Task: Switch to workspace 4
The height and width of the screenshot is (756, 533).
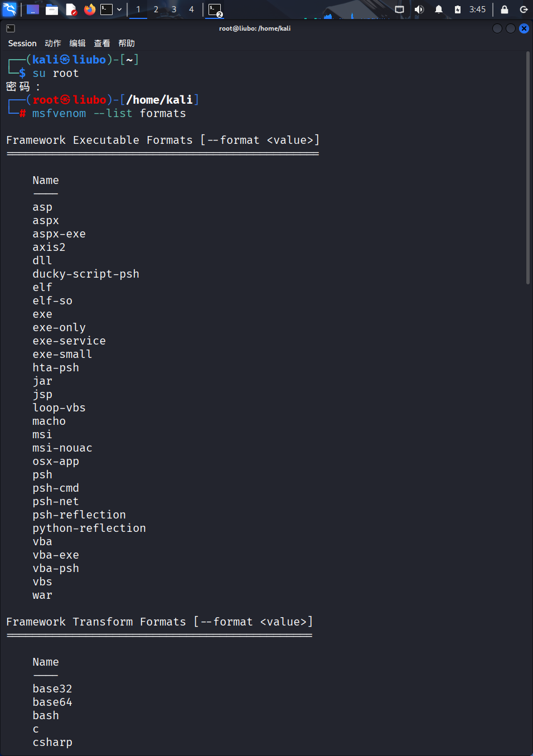Action: (x=191, y=9)
